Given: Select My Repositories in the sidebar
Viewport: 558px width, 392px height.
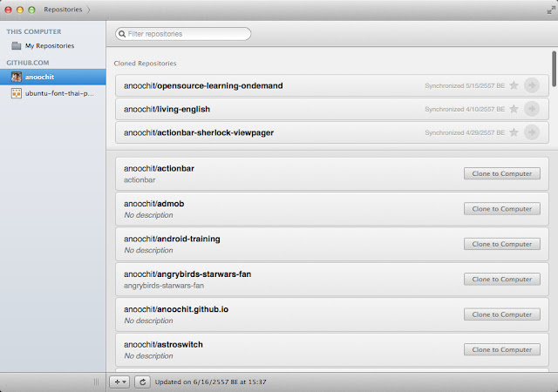Looking at the screenshot, I should [x=52, y=45].
